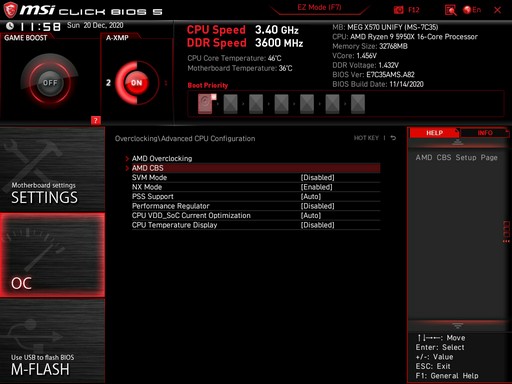Click the Boot Priority label
The width and height of the screenshot is (512, 384).
point(208,85)
